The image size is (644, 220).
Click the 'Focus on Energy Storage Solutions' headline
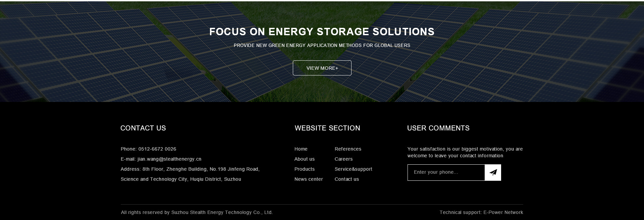click(x=322, y=32)
